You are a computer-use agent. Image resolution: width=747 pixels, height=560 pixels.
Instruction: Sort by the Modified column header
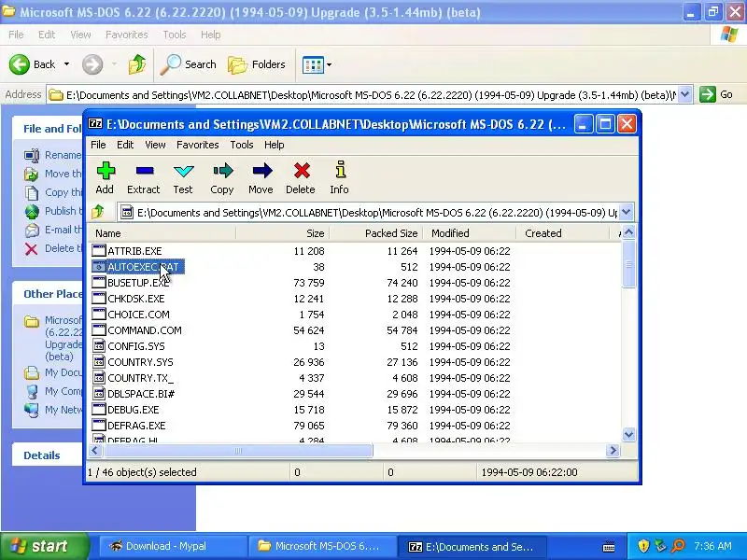tap(470, 233)
